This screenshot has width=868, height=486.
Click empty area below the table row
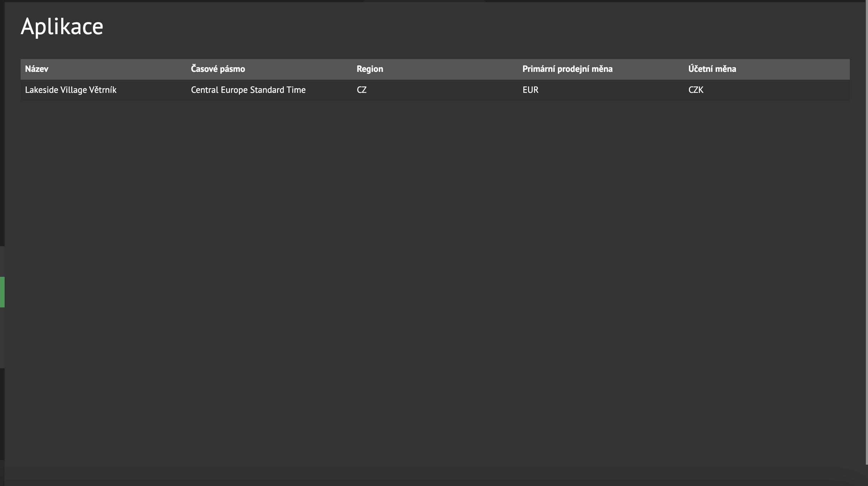tap(434, 249)
